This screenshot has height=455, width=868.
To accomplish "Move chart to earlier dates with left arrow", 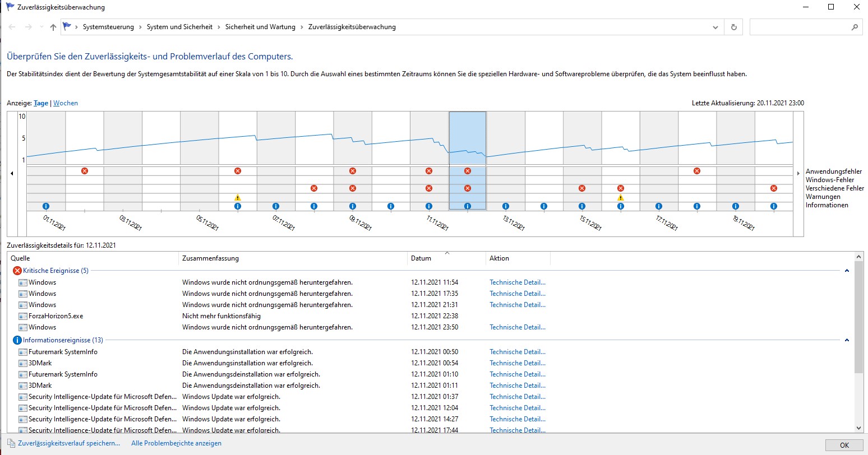I will coord(12,174).
